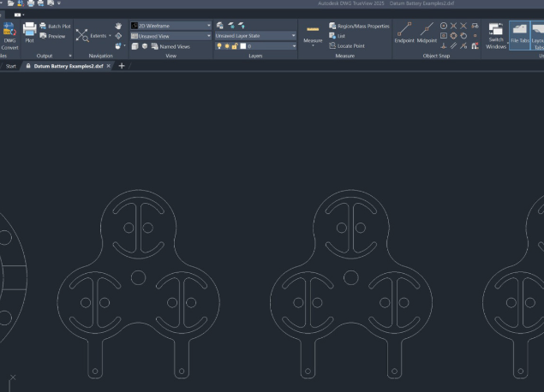
Task: Toggle the Insertion snap icon at the row end
Action: 475,26
